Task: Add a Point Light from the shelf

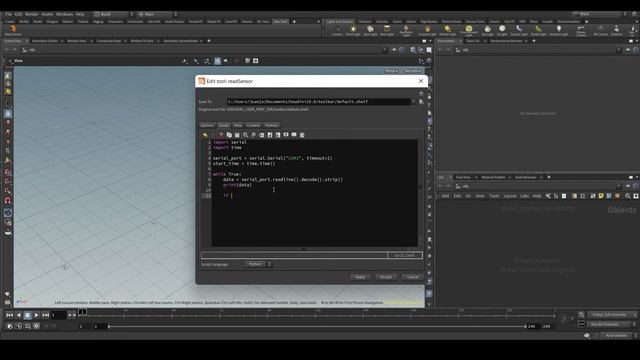Action: pyautogui.click(x=353, y=31)
